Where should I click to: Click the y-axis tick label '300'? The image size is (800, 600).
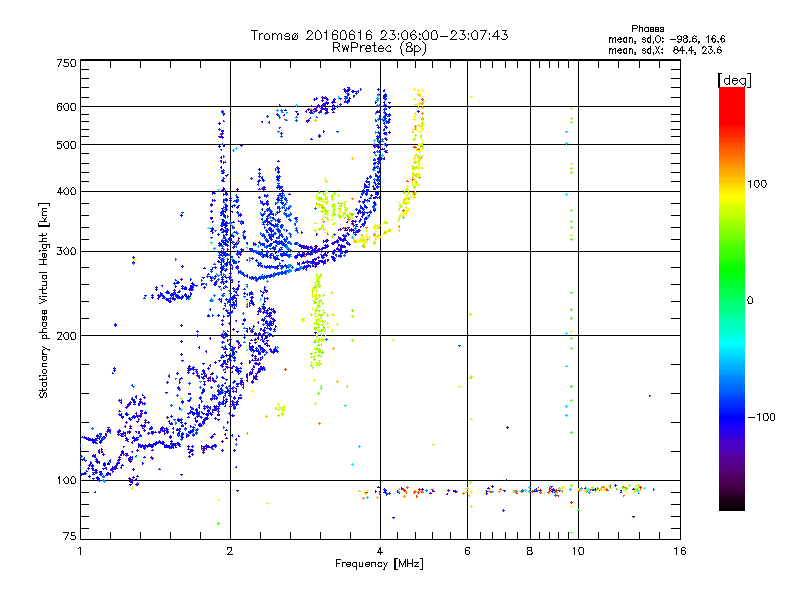coord(67,252)
